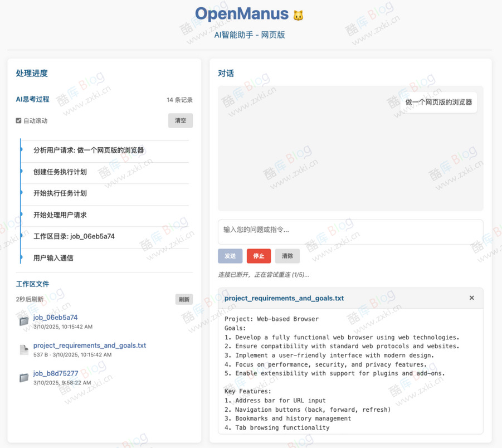Open the project_requirements_and_goals.txt file link

[89, 345]
